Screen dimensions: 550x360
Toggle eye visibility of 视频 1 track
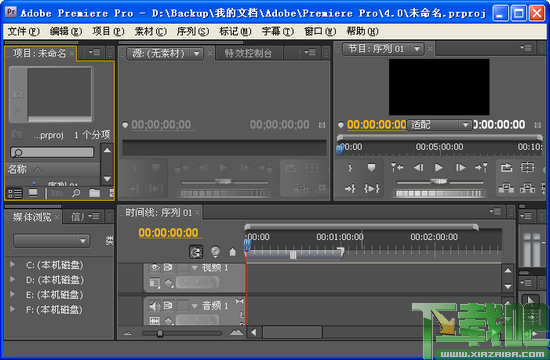coord(154,268)
